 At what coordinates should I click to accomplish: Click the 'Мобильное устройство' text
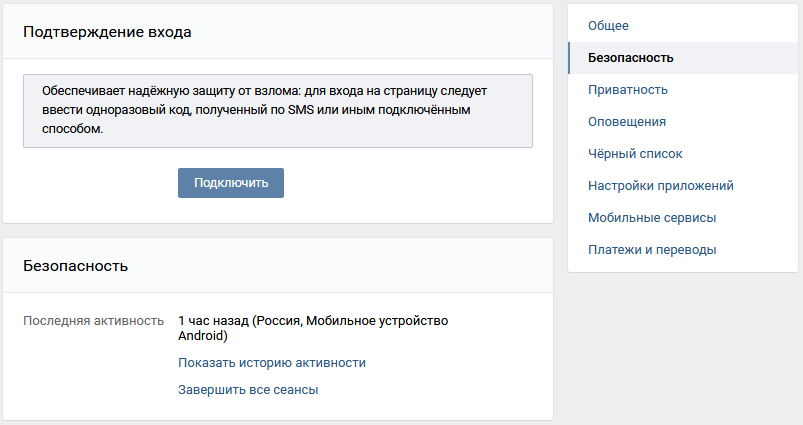coord(377,321)
